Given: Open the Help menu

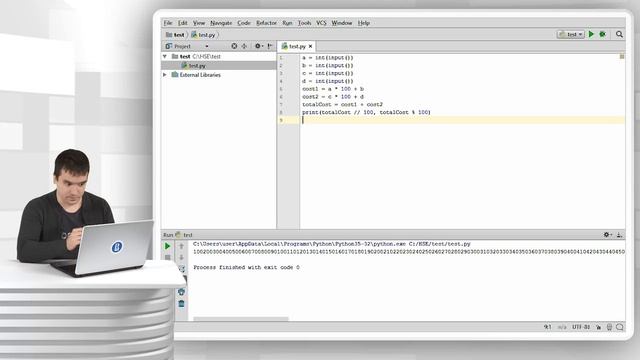Looking at the screenshot, I should (363, 23).
